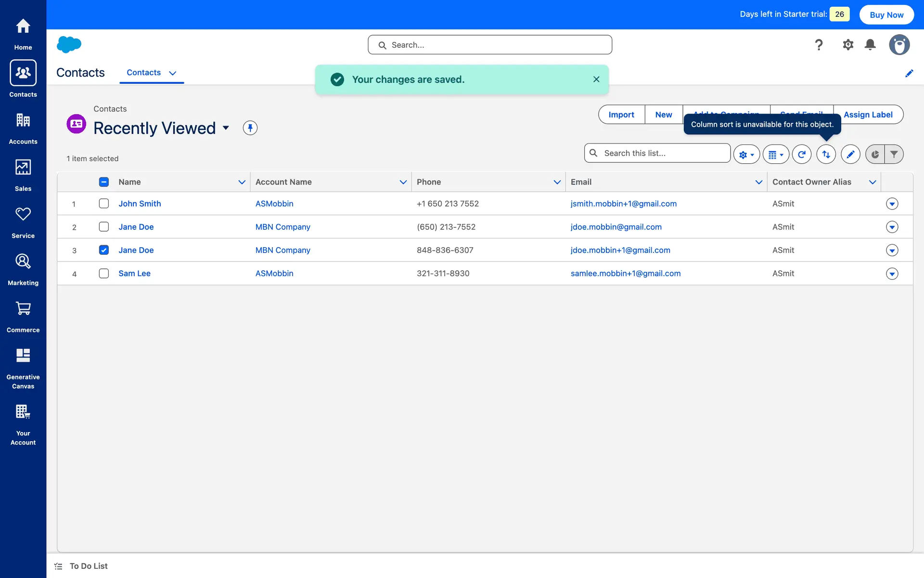Dismiss the changes saved notification
This screenshot has height=578, width=924.
tap(596, 79)
